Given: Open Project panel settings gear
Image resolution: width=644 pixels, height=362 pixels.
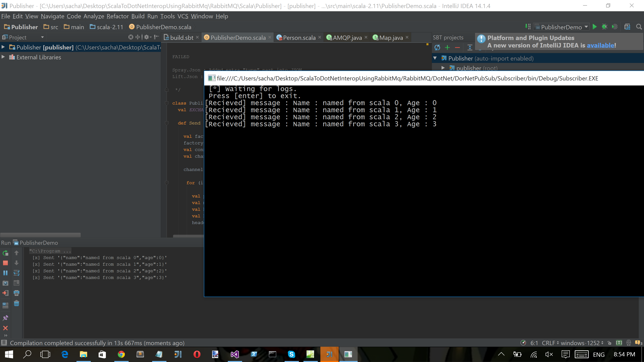Looking at the screenshot, I should [x=148, y=37].
